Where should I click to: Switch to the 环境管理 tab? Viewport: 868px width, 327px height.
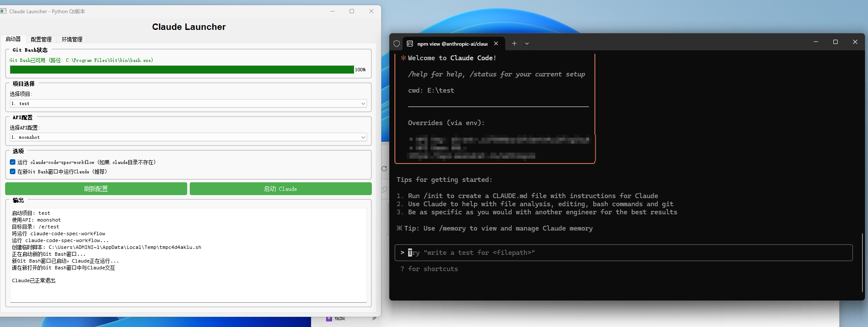[x=72, y=39]
